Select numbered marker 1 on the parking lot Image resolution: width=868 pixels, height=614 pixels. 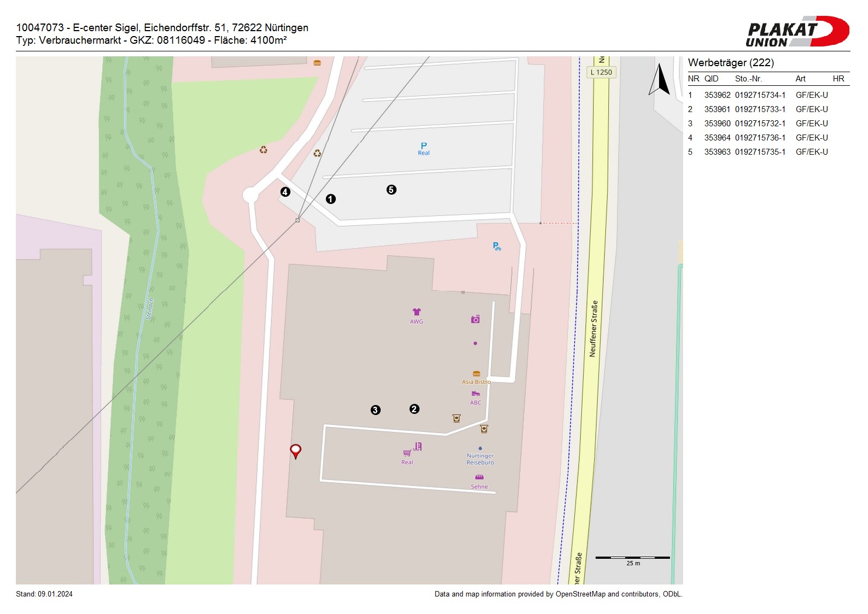pos(330,199)
